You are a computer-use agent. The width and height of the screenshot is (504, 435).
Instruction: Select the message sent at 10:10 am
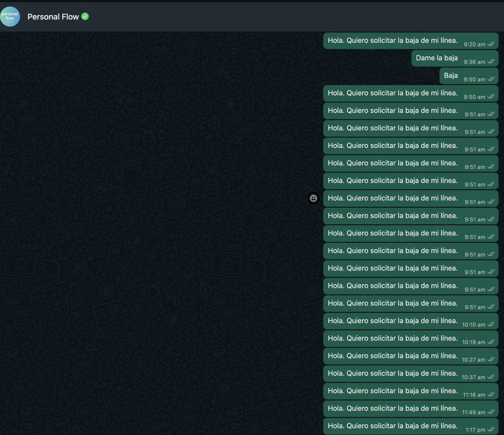point(411,321)
